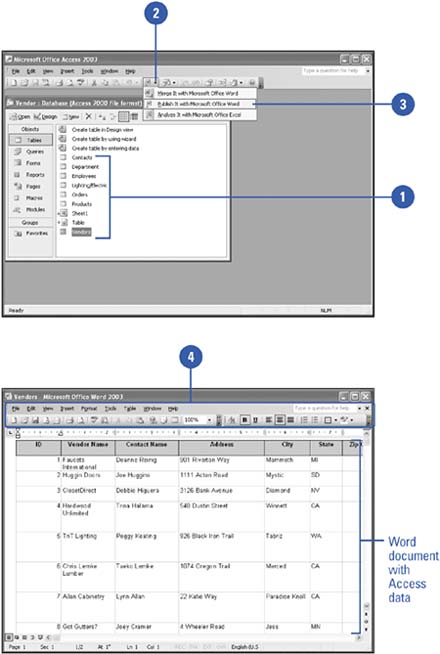Select the Contacts table
Image resolution: width=440 pixels, height=654 pixels.
pyautogui.click(x=82, y=158)
